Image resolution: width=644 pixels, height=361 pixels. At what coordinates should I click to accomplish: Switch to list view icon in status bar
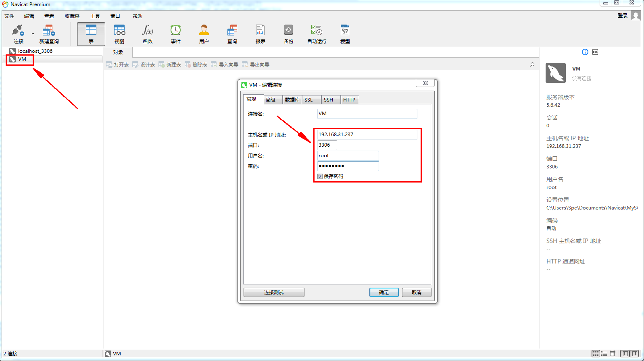(x=596, y=353)
